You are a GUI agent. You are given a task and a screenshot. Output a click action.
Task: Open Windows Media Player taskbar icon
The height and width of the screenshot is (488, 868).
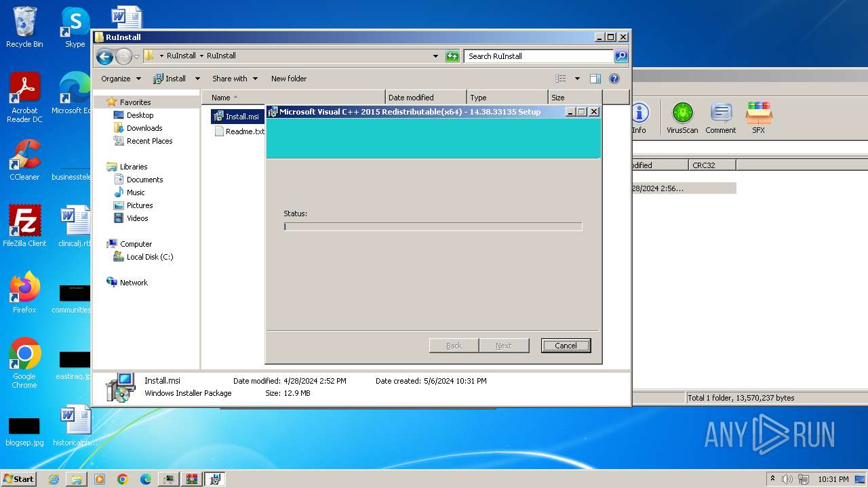(x=100, y=479)
